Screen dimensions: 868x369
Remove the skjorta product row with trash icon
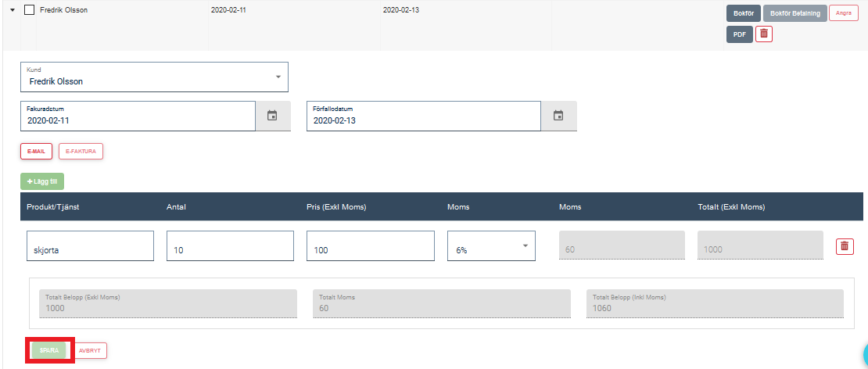845,246
